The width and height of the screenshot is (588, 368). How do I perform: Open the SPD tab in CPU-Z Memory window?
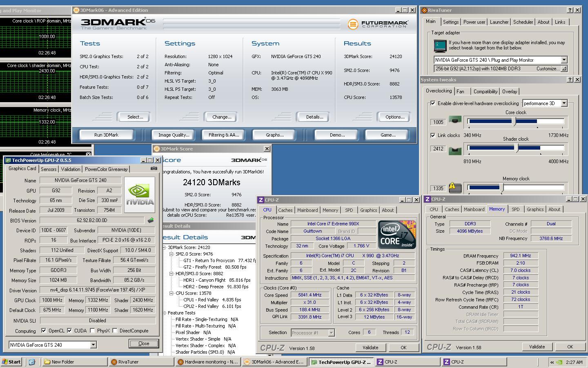click(516, 209)
